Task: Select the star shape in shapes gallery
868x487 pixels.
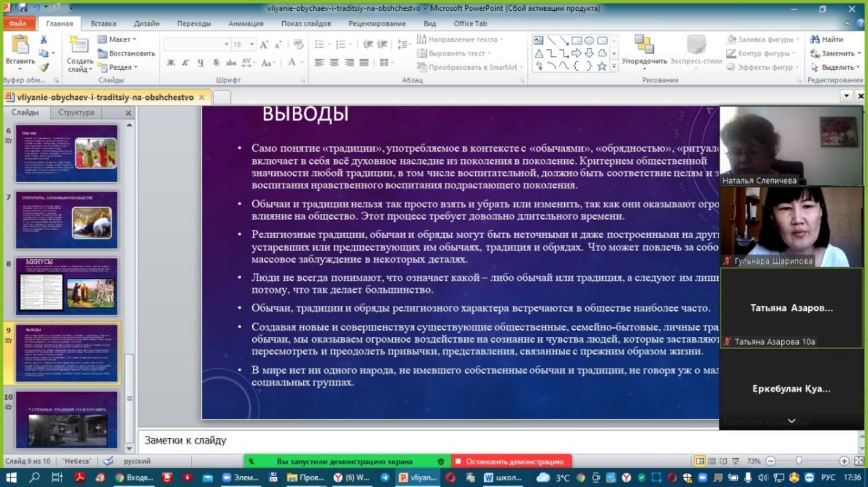Action: tap(602, 66)
